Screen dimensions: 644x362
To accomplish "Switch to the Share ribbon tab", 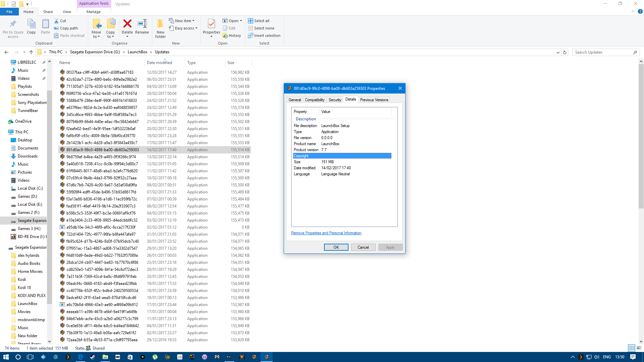I will (48, 12).
